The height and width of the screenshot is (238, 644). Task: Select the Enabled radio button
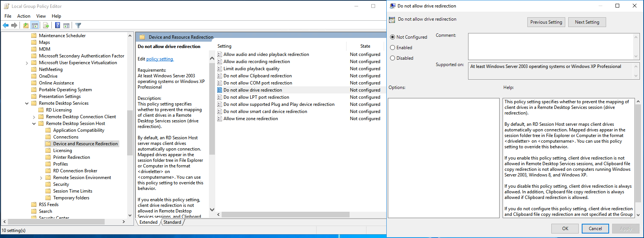point(393,48)
